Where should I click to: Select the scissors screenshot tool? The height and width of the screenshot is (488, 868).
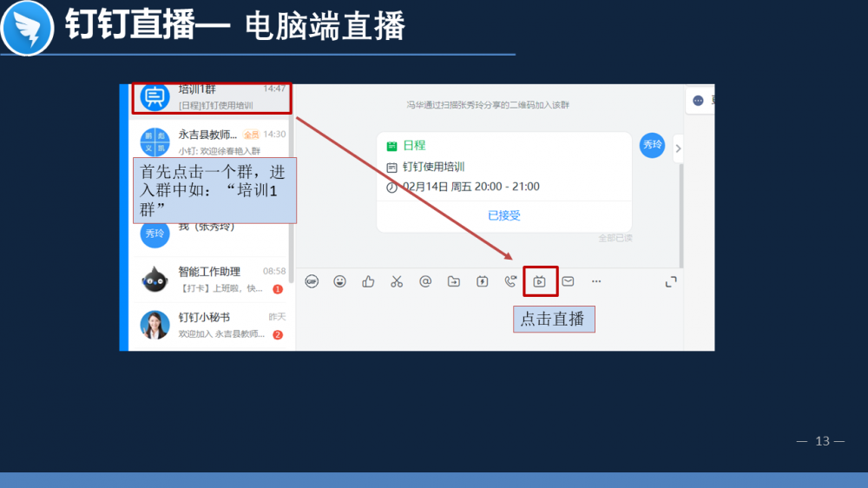[397, 281]
